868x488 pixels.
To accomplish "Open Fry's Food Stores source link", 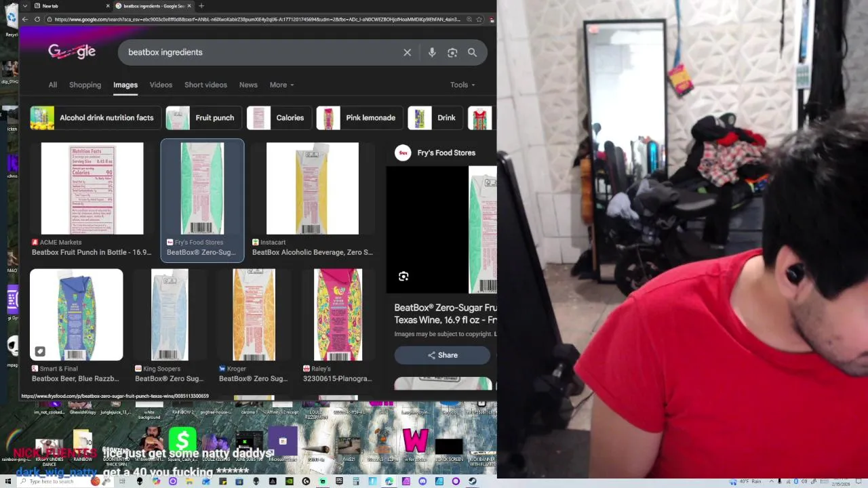I will click(446, 152).
